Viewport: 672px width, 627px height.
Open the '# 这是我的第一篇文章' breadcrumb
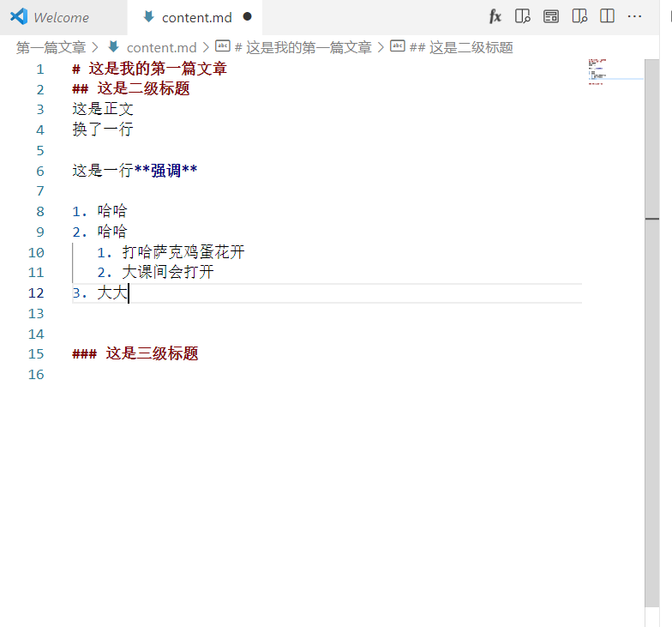[302, 47]
